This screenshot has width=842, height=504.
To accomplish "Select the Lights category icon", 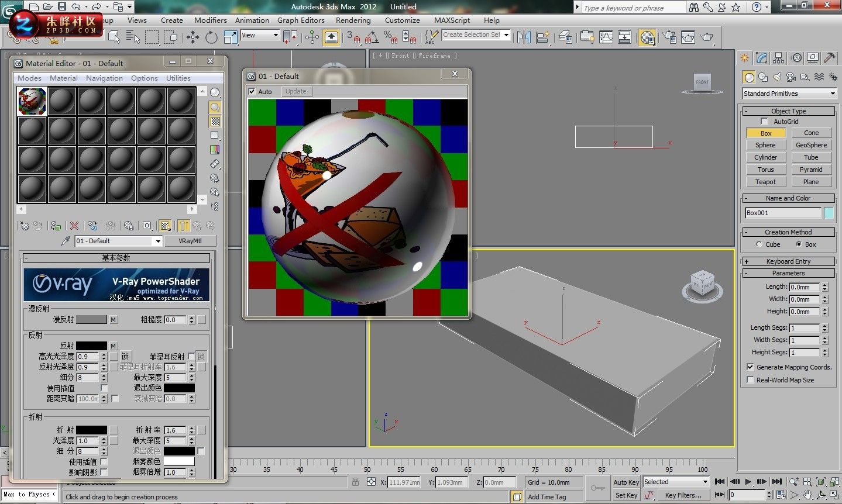I will click(777, 77).
